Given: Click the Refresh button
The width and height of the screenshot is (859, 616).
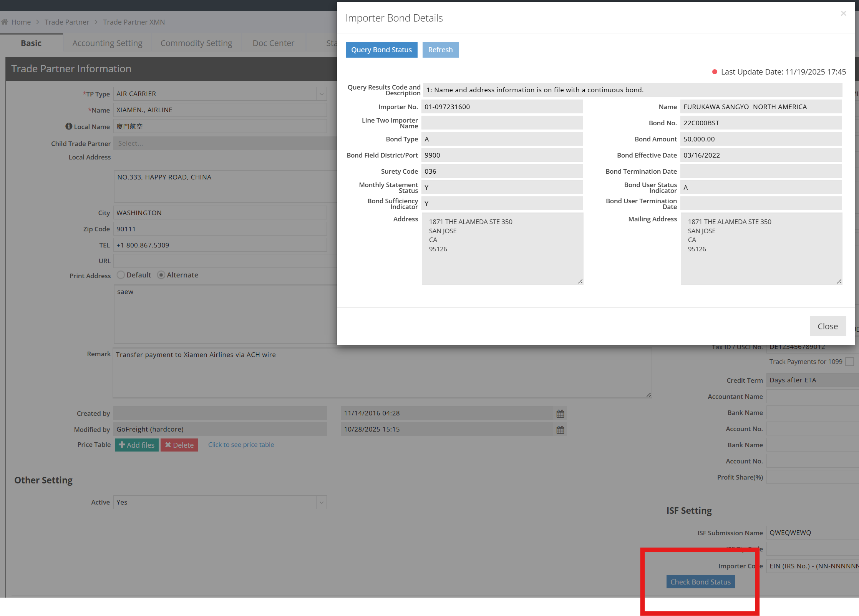Looking at the screenshot, I should 440,50.
